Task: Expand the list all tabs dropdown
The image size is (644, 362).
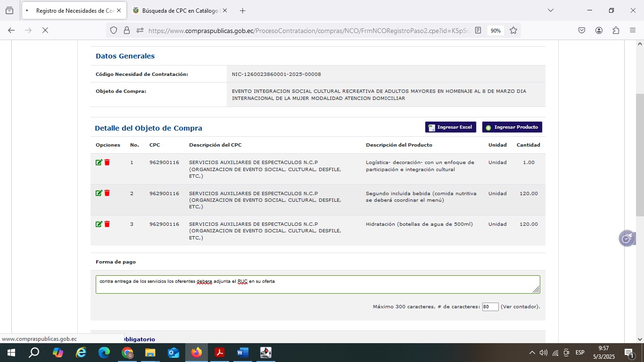Action: coord(550,10)
